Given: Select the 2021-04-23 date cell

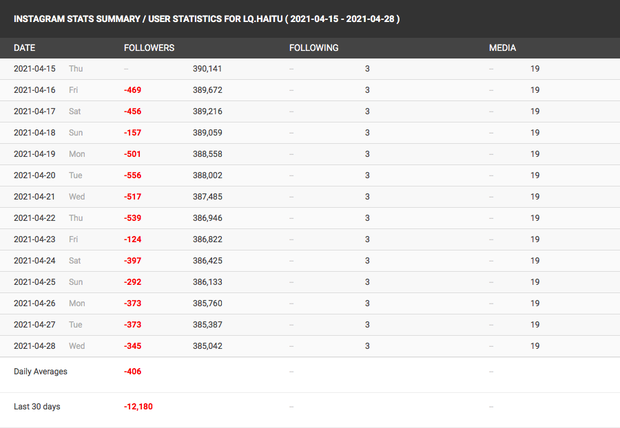Looking at the screenshot, I should click(x=37, y=239).
